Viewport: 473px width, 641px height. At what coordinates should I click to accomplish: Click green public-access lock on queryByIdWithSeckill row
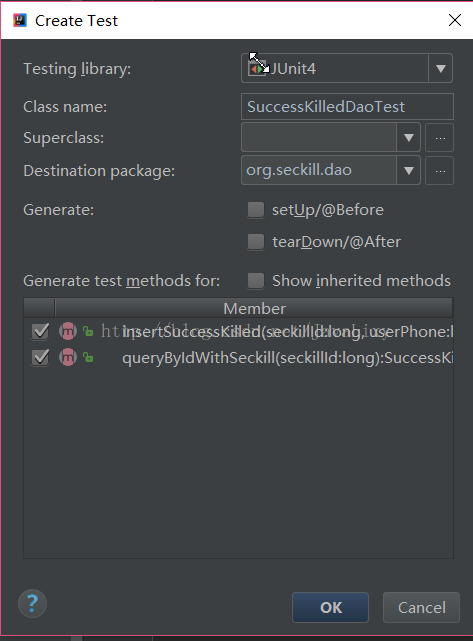point(88,358)
